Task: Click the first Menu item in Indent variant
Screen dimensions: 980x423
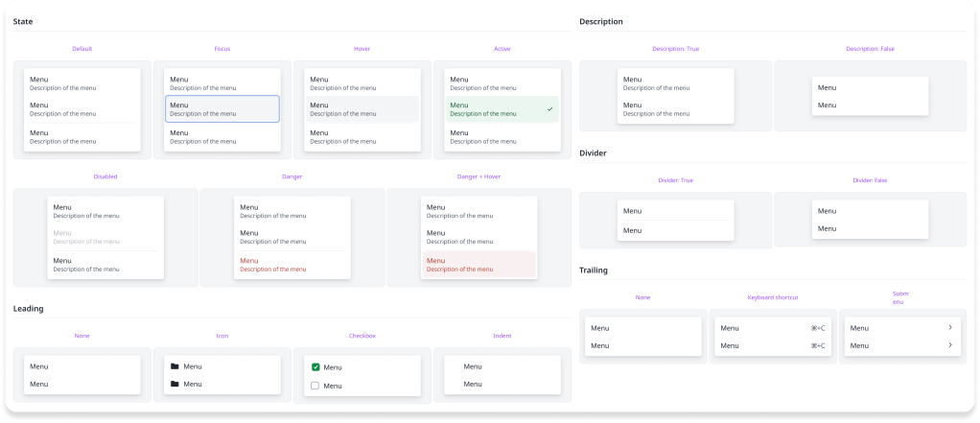Action: point(473,366)
